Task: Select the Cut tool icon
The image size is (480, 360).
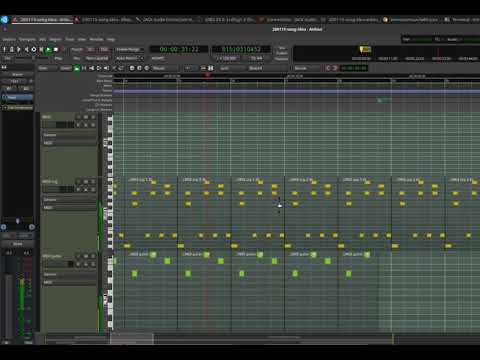Action: pos(91,68)
